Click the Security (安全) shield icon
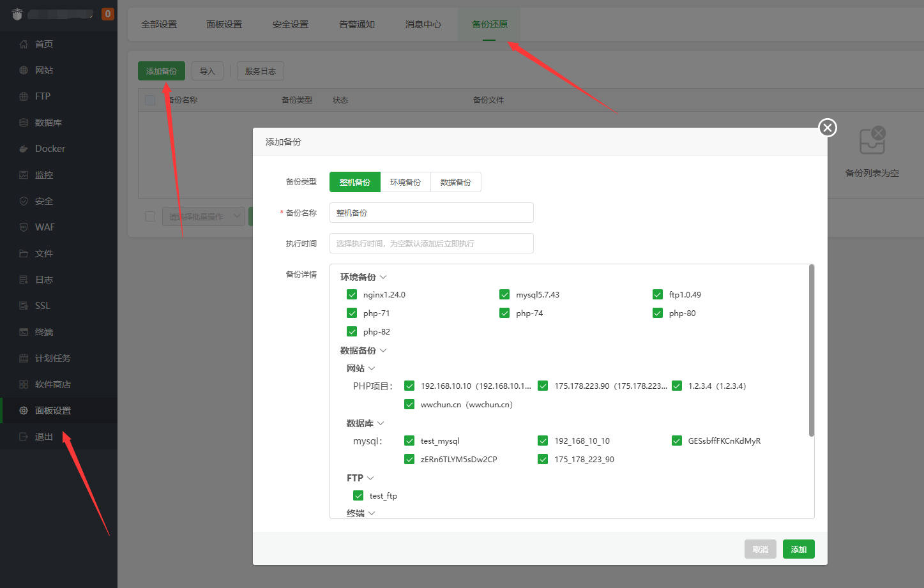 click(24, 201)
